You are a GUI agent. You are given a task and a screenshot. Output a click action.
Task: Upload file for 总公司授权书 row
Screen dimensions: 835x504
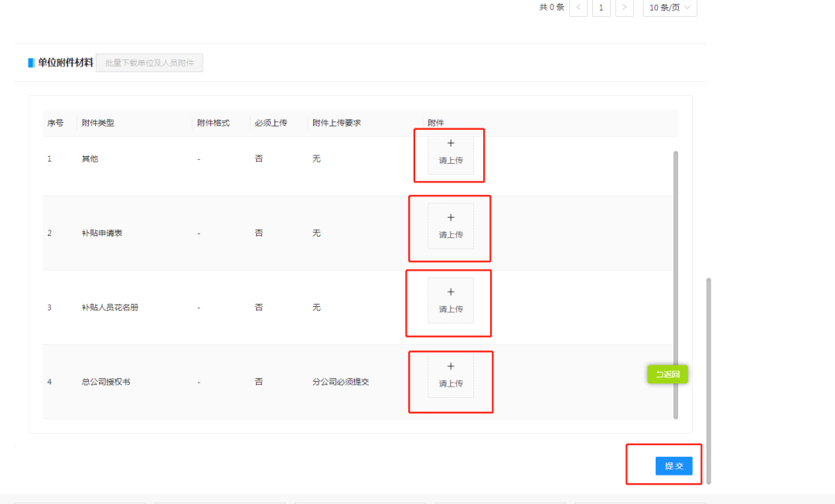pos(451,375)
